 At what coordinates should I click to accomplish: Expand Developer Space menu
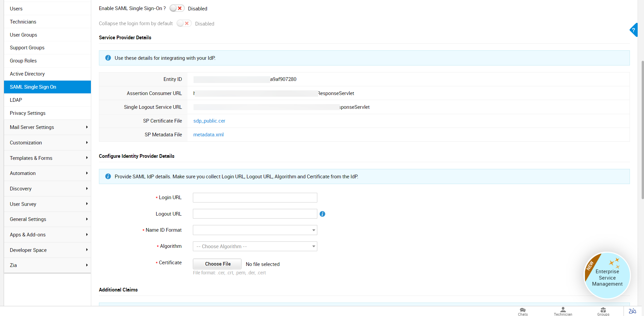[x=47, y=250]
